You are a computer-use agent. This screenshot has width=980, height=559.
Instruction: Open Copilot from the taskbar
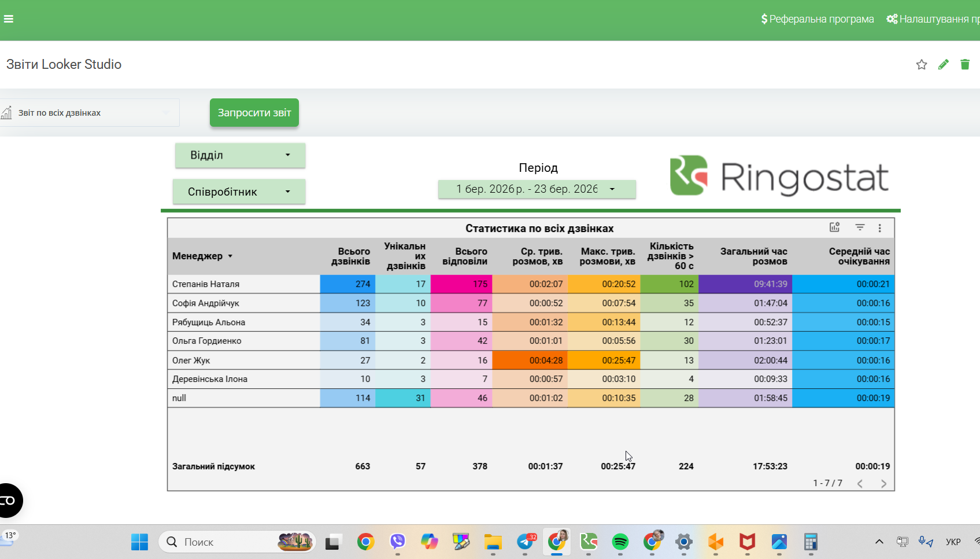[x=429, y=542]
